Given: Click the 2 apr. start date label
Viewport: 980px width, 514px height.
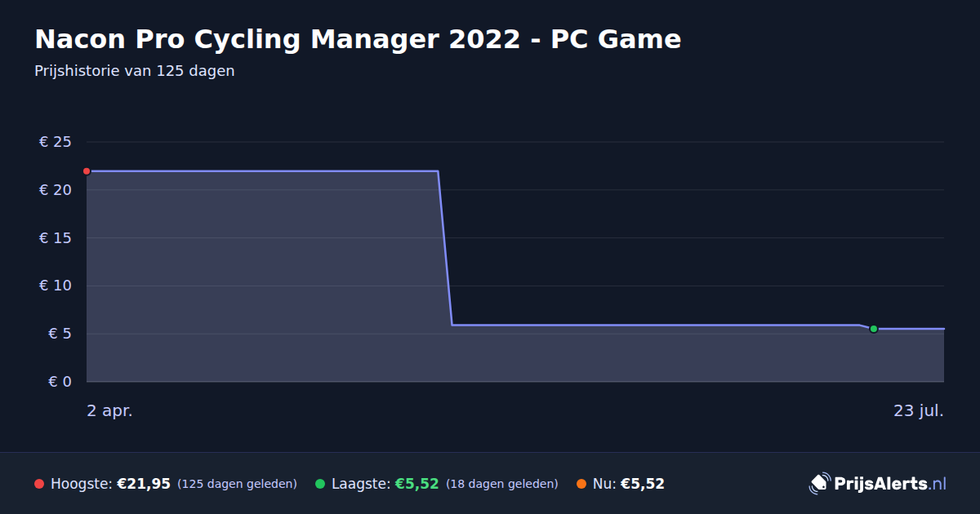Looking at the screenshot, I should (x=110, y=410).
